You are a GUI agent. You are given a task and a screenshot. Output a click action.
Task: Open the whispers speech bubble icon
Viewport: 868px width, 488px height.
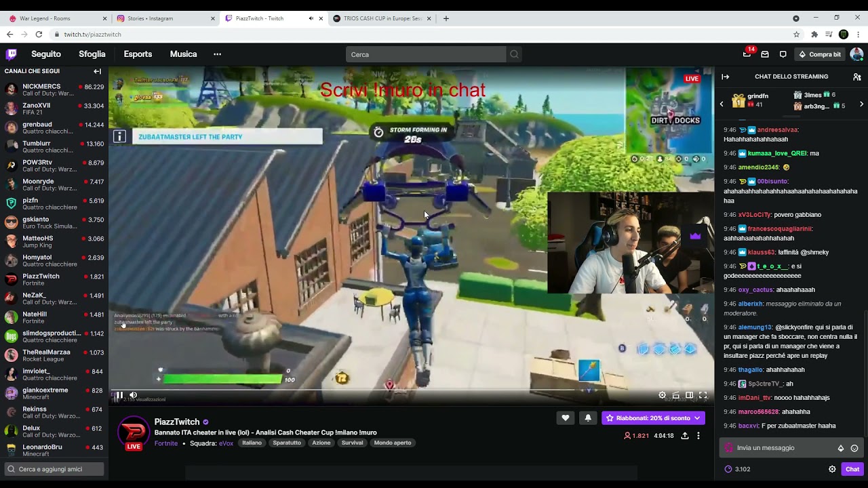pos(783,54)
